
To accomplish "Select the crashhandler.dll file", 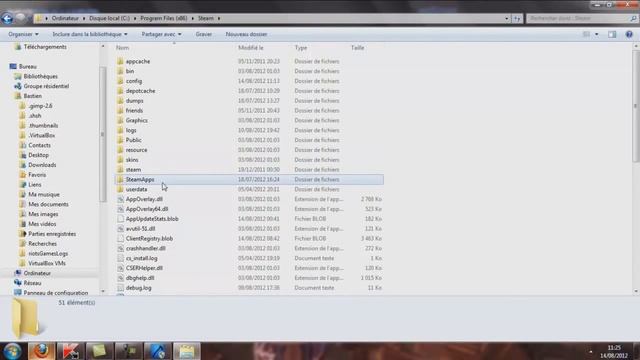I will coord(146,248).
